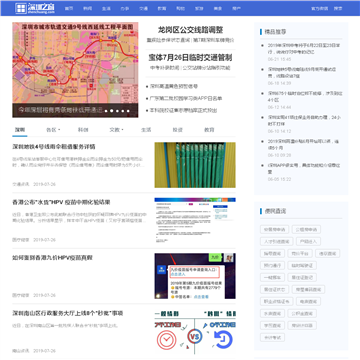Open article 如何查到香港九价HPV疫苗真假

52,258
